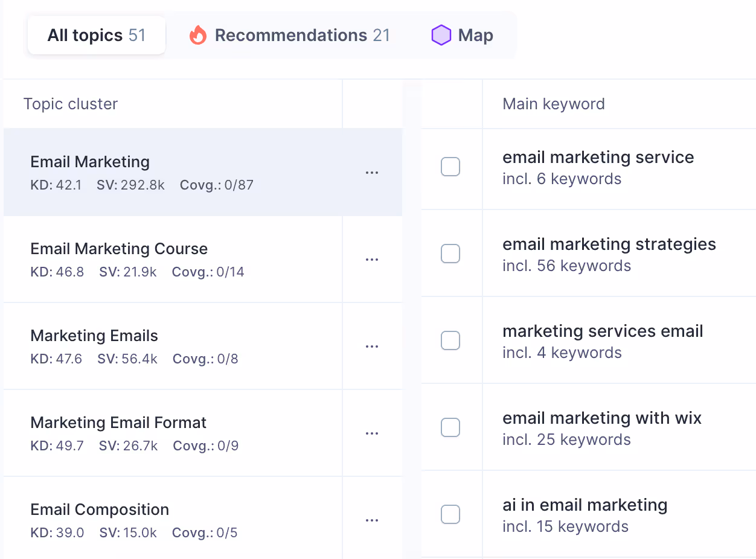Open the ai in email marketing keyword

pos(585,505)
